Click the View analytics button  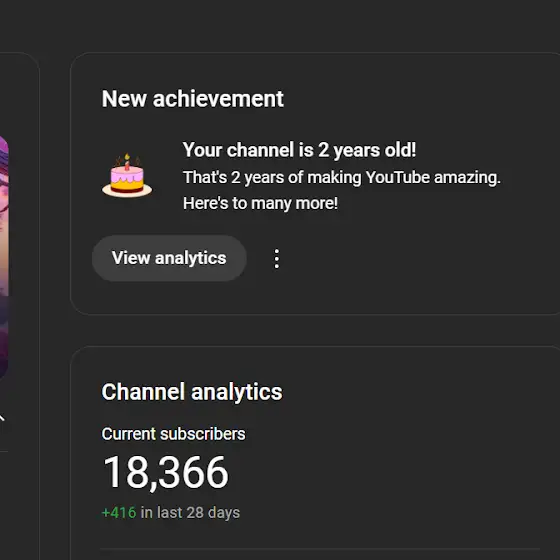169,258
